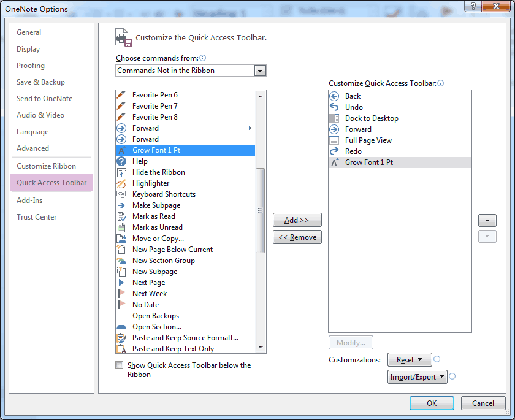
Task: Enable Show Quick Access Toolbar below the Ribbon
Action: coord(119,365)
